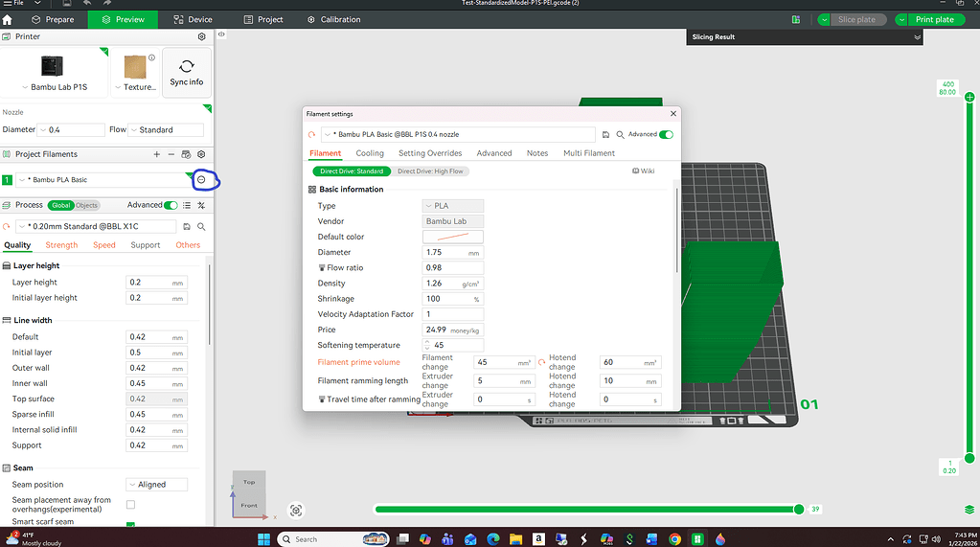Click the save icon in title bar
This screenshot has width=980, height=547.
coord(66,3)
